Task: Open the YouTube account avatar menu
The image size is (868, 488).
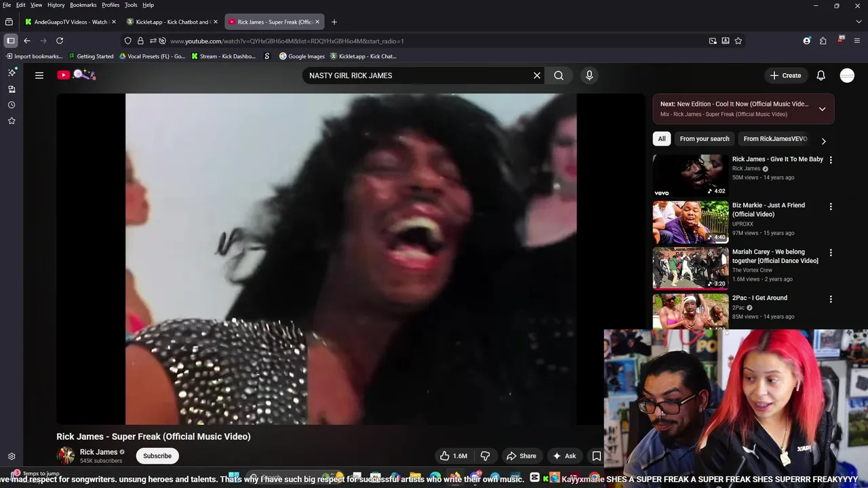Action: [847, 75]
